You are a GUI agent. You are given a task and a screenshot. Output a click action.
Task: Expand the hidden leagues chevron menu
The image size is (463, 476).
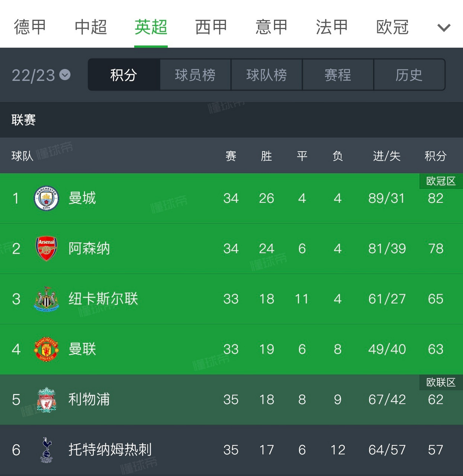coord(443,27)
